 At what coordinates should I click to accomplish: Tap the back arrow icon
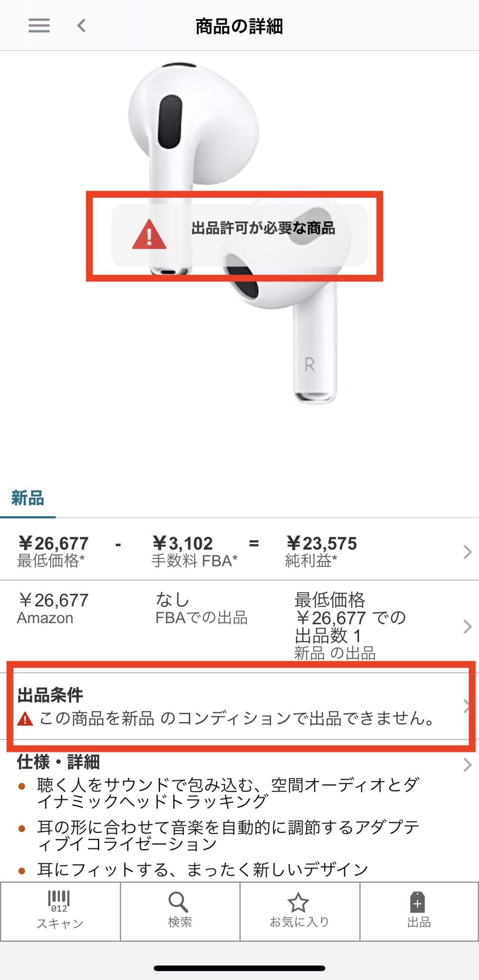(81, 26)
